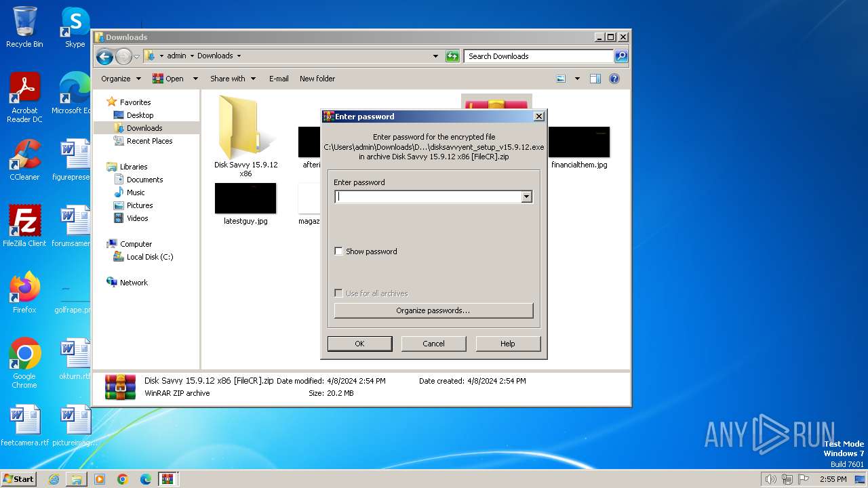
Task: Select Desktop under Favorites
Action: point(140,115)
